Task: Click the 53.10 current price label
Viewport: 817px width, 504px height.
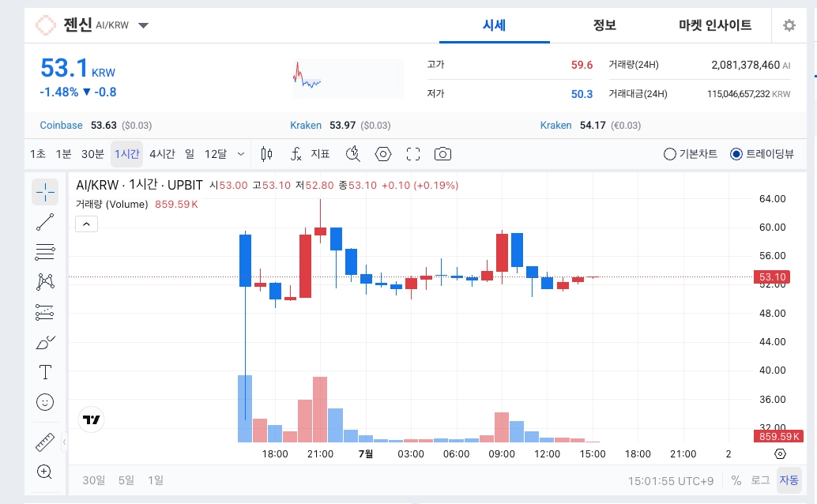Action: [x=772, y=276]
